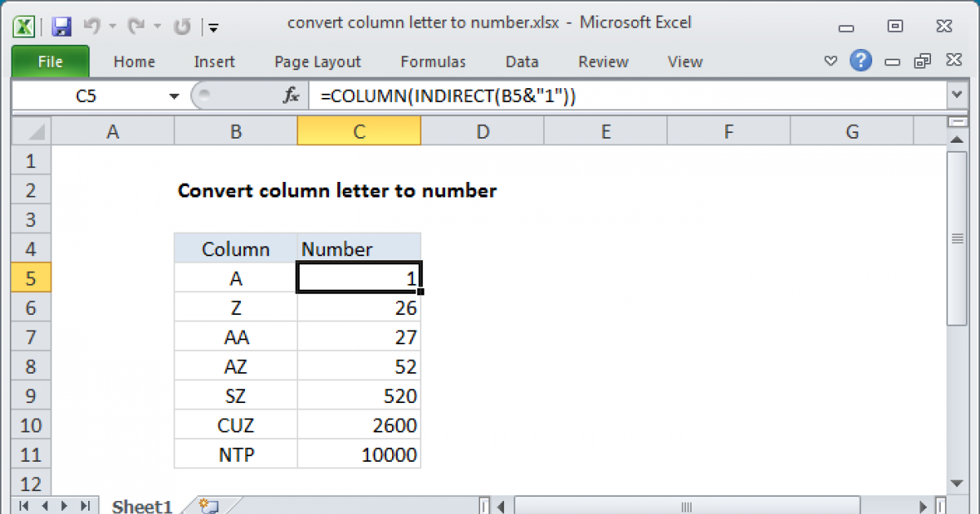Select cell D5 in the worksheet

(482, 277)
